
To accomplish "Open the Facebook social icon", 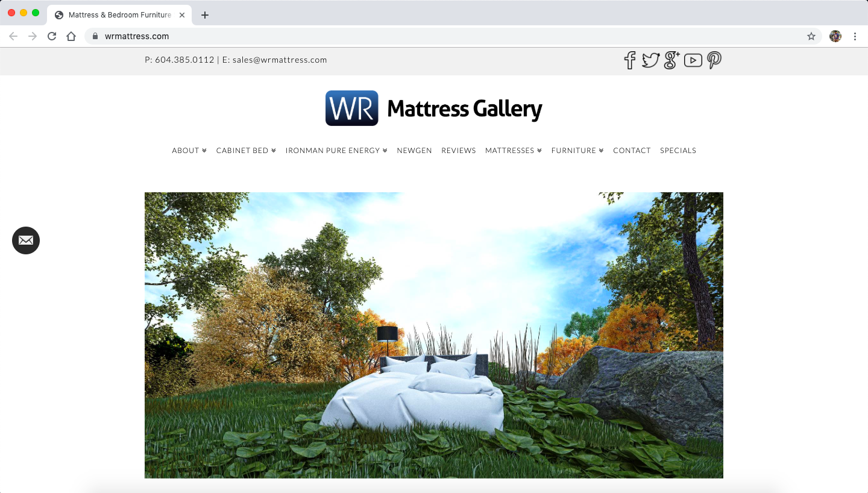I will [630, 60].
